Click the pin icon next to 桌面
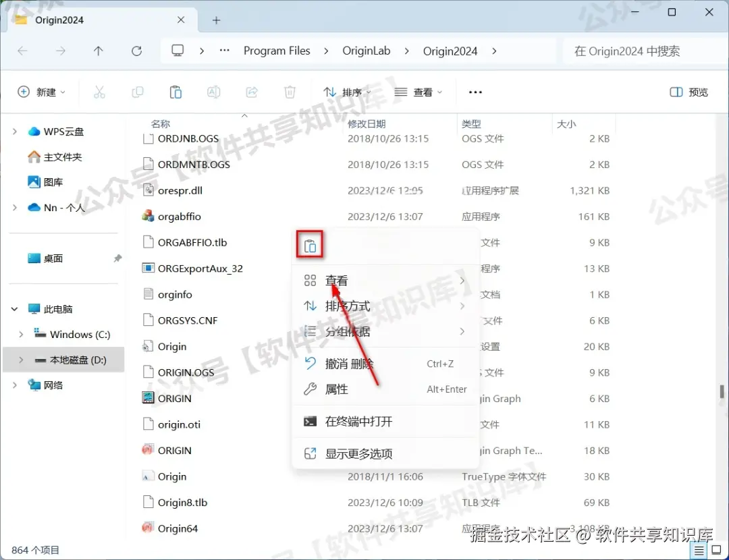 pos(117,258)
